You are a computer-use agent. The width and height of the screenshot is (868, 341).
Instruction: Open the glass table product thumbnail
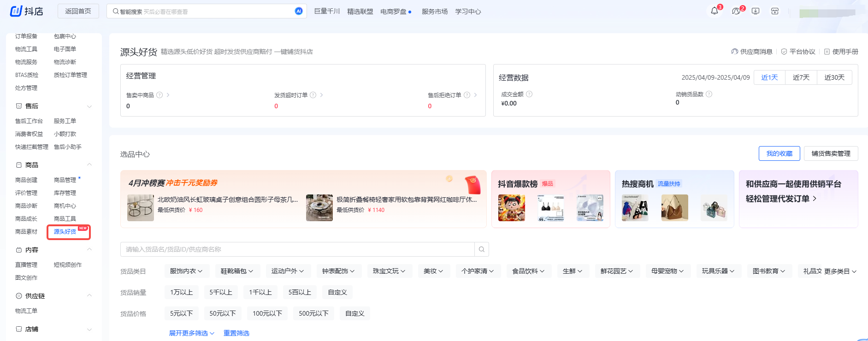pyautogui.click(x=141, y=208)
